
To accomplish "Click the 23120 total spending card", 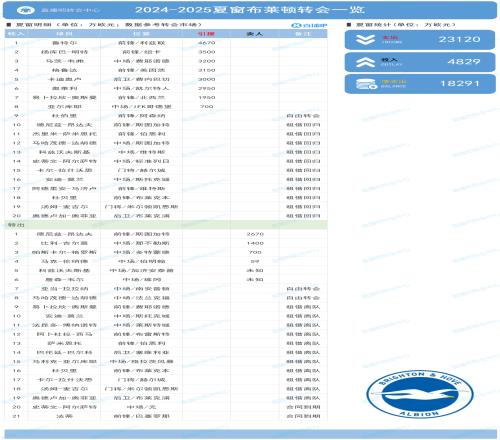I will 420,40.
